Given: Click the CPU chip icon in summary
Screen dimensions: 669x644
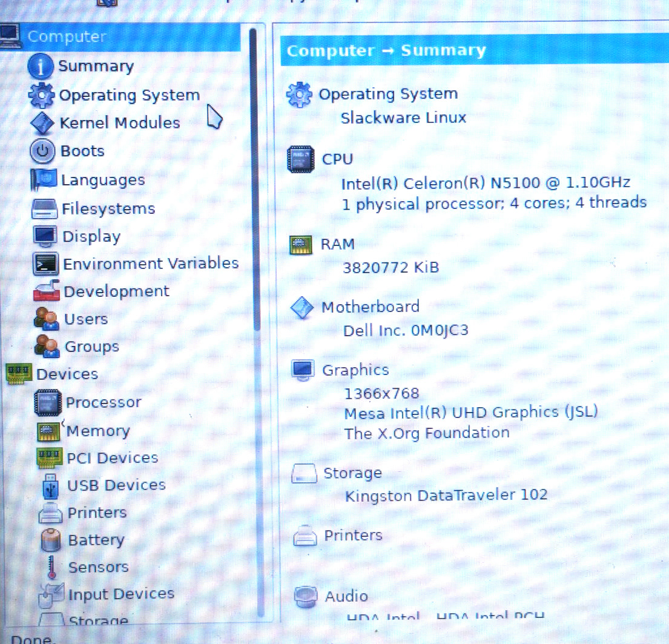Looking at the screenshot, I should [301, 160].
